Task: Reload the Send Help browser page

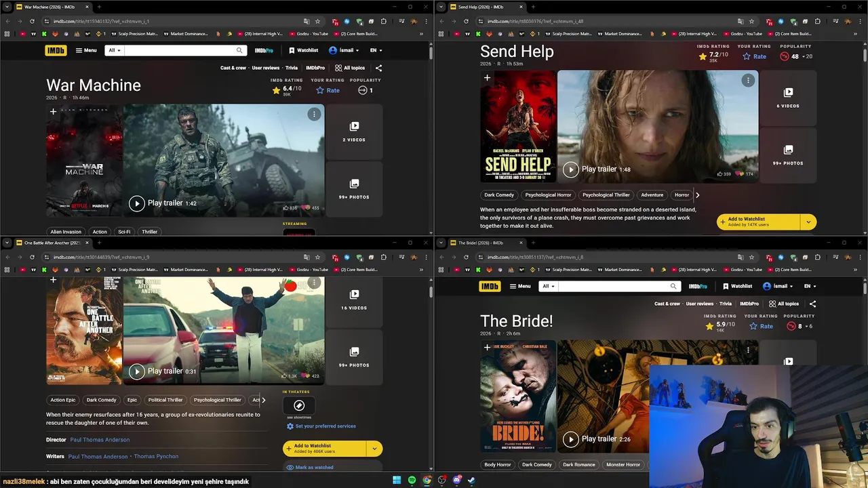Action: point(466,21)
